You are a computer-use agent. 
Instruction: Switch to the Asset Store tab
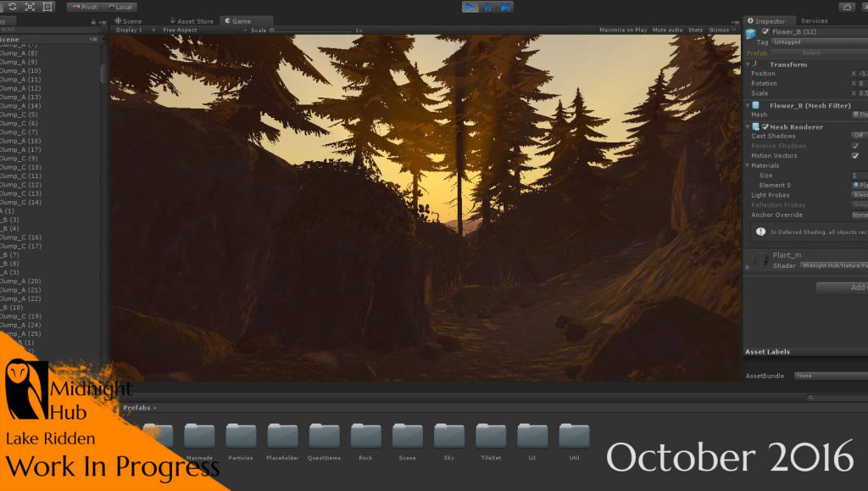coord(192,21)
